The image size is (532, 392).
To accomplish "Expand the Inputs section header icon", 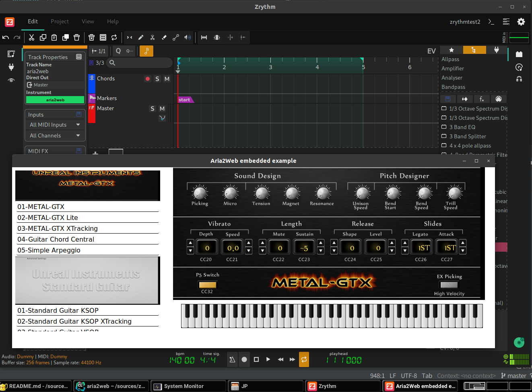I will pos(79,115).
